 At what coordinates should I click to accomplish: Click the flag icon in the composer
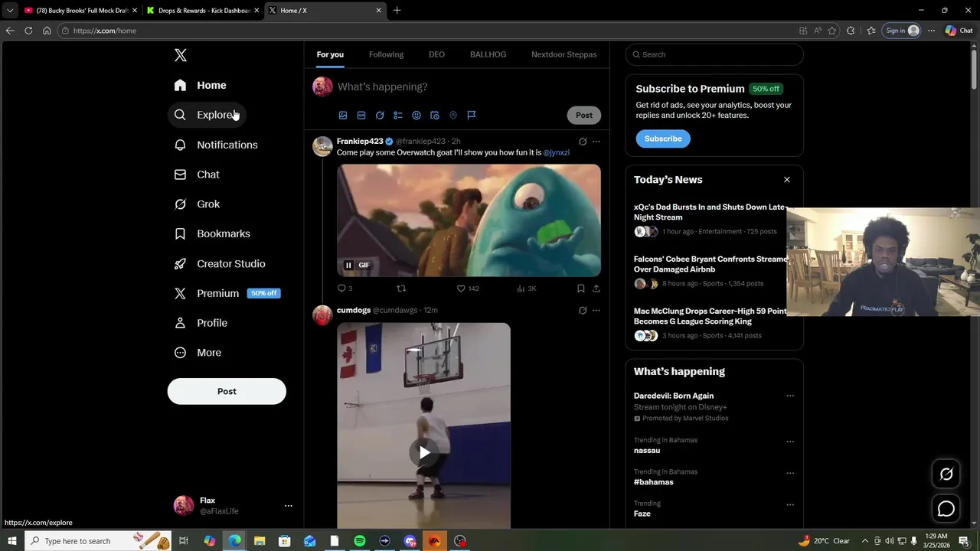pos(472,116)
